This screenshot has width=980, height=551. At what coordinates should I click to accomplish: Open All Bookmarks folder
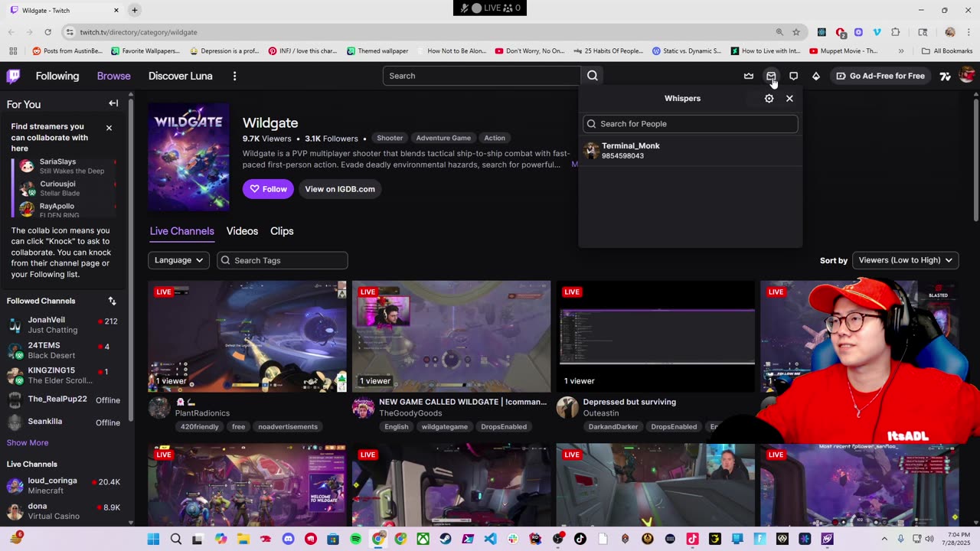pyautogui.click(x=947, y=51)
